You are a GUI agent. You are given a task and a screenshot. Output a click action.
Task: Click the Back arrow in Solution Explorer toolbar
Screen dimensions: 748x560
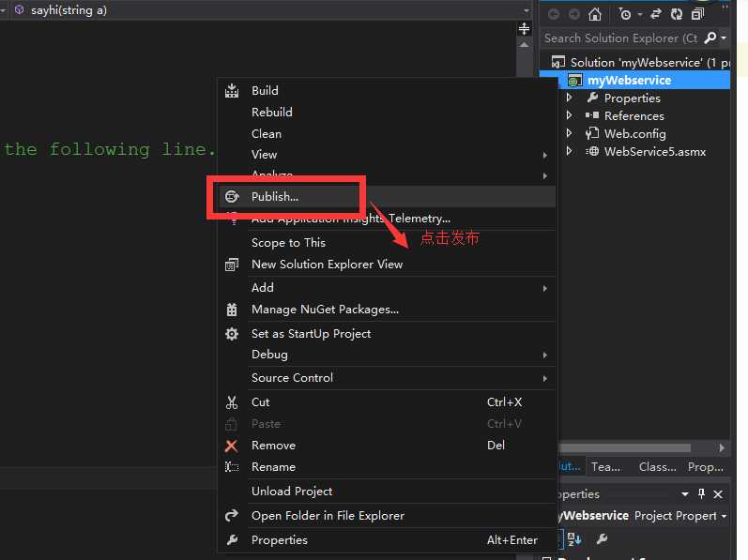coord(554,14)
